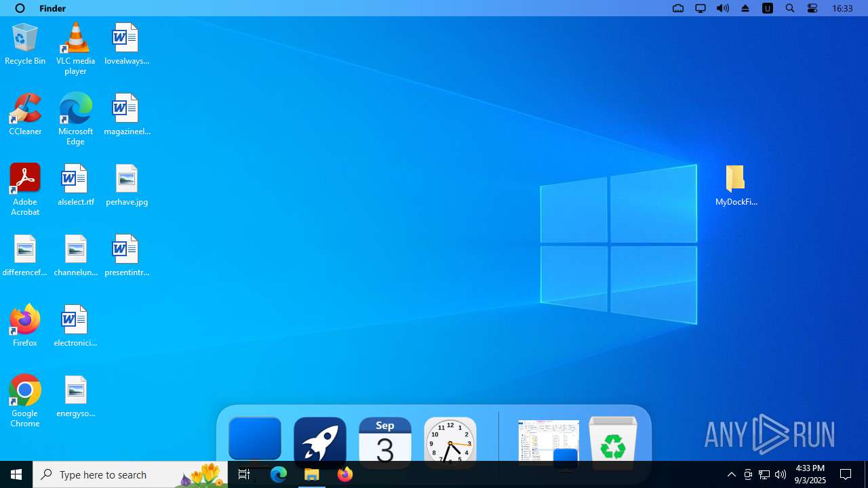Click the network port icon in top bar
868x488 pixels.
678,8
